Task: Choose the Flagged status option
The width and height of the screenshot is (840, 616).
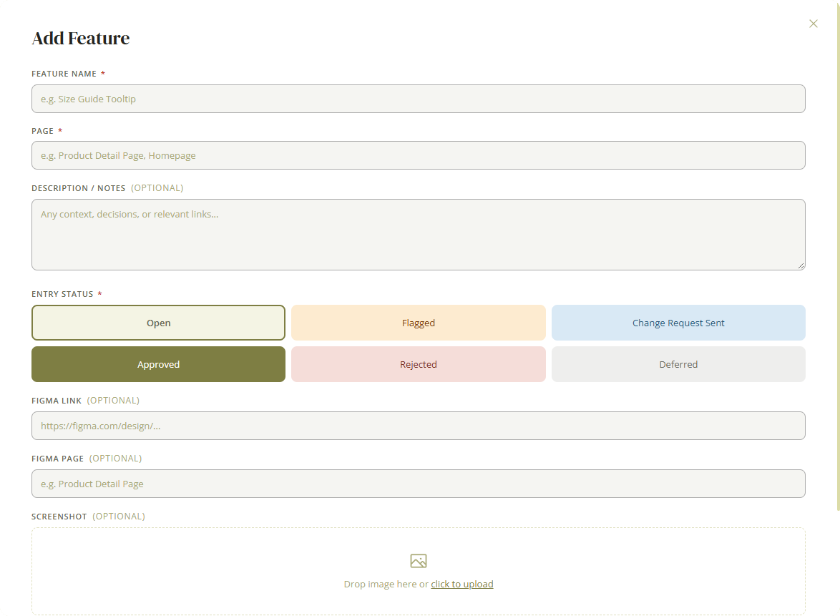Action: (419, 323)
